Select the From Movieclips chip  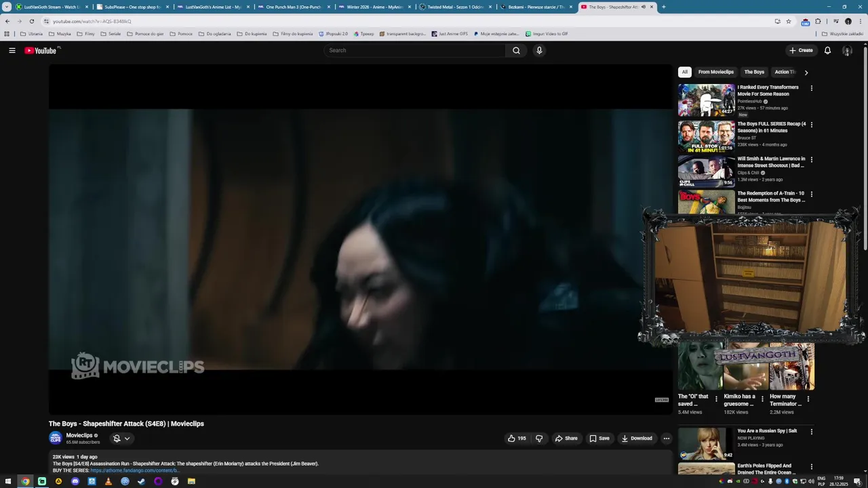tap(716, 72)
